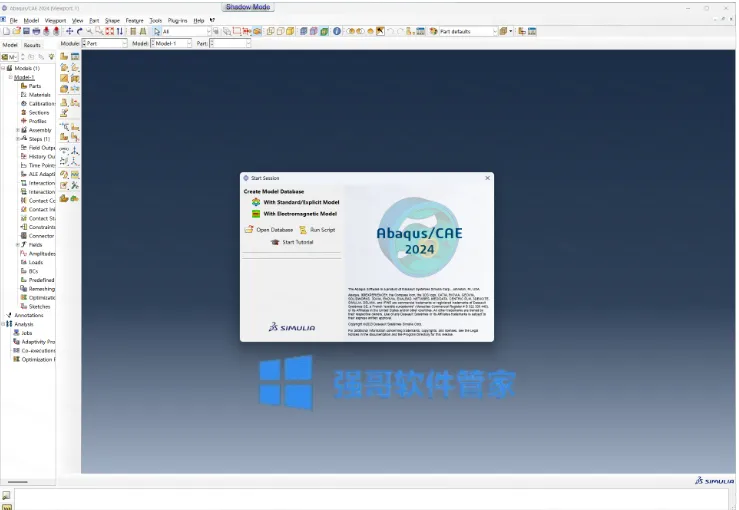This screenshot has width=739, height=510.
Task: Open the Shape menu
Action: tap(112, 21)
